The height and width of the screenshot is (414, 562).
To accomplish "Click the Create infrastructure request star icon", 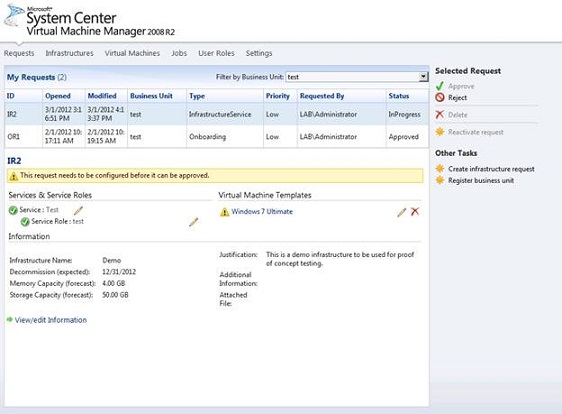I will point(440,168).
